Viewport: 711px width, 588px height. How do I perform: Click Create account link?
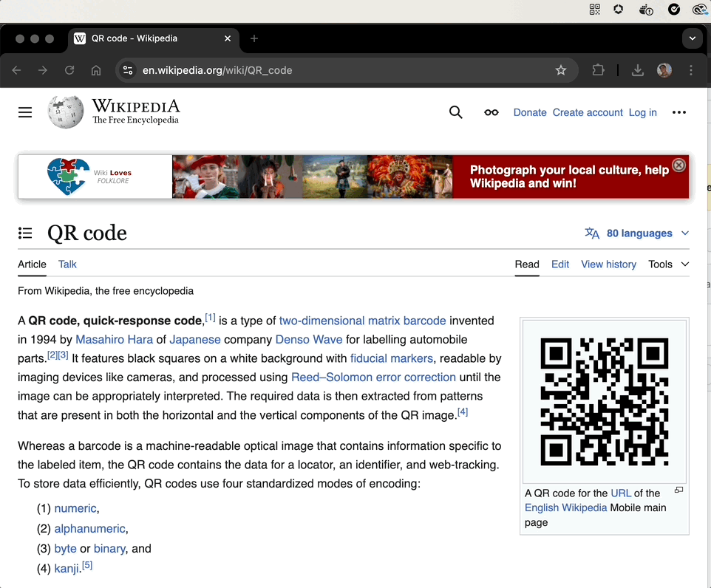tap(588, 112)
